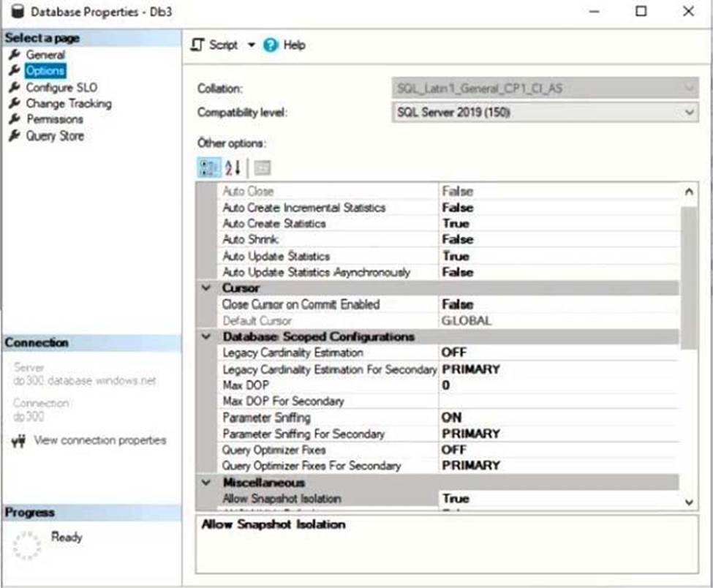Image resolution: width=713 pixels, height=588 pixels.
Task: Select the Parameter Sniffing ON value
Action: coord(452,418)
